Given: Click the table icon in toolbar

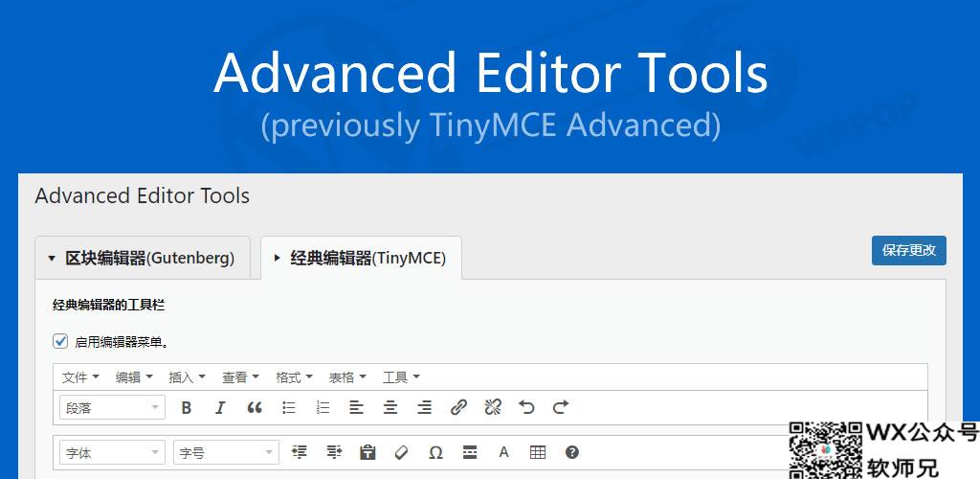Looking at the screenshot, I should tap(538, 452).
